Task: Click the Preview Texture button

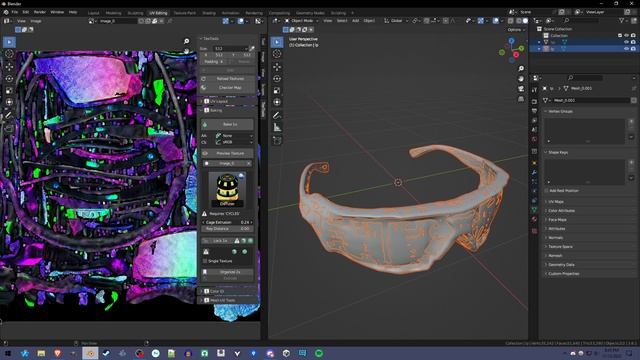Action: [227, 153]
